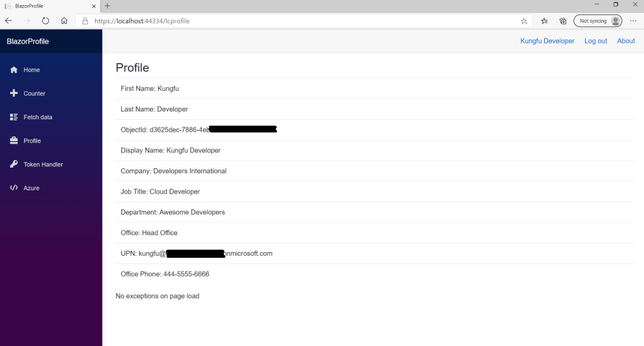Viewport: 644px width, 346px height.
Task: Open the browser Collections icon
Action: pos(563,21)
